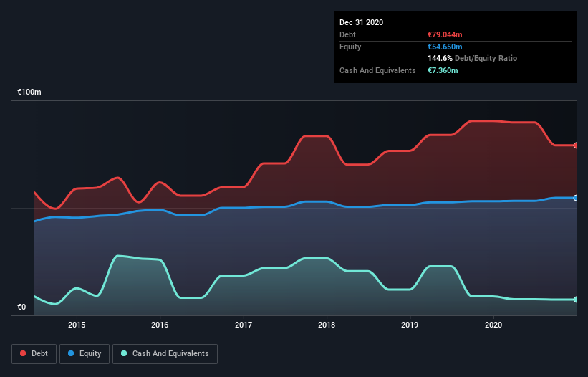Click the 2015 x-axis label
The width and height of the screenshot is (588, 377).
point(77,325)
